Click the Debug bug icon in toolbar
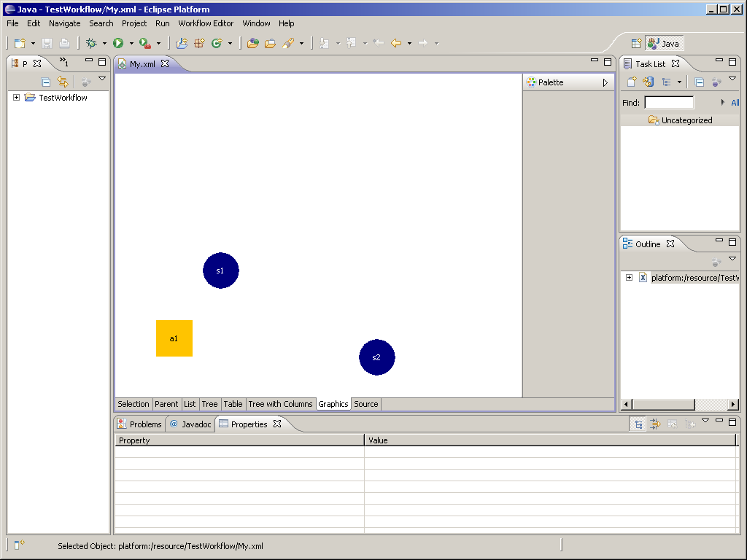747x560 pixels. point(91,44)
